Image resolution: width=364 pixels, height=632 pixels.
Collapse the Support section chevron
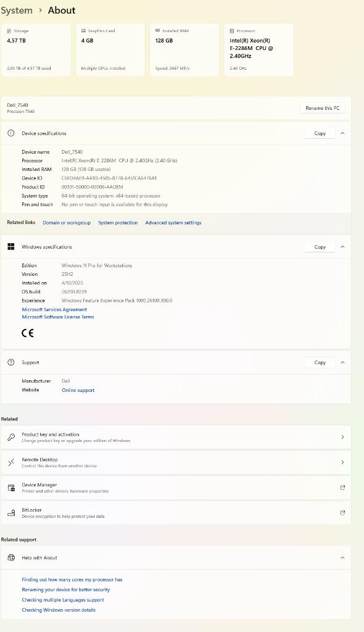pos(342,362)
